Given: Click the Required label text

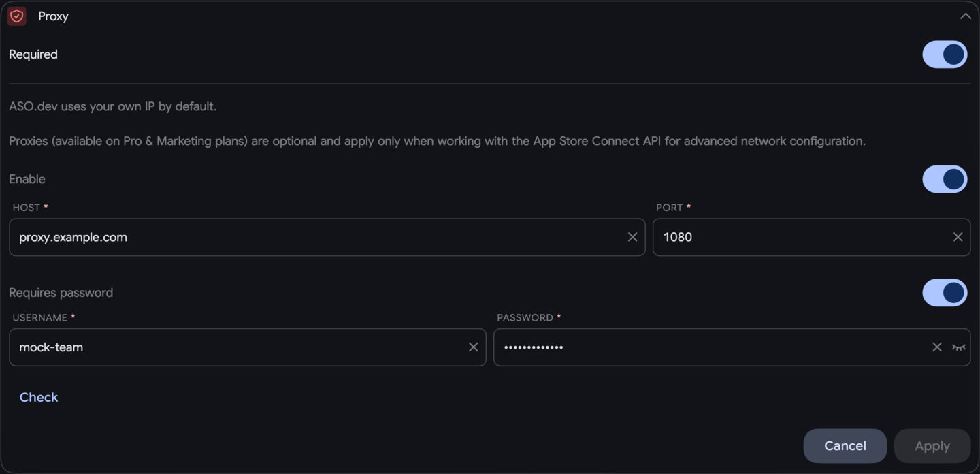Looking at the screenshot, I should pyautogui.click(x=33, y=54).
